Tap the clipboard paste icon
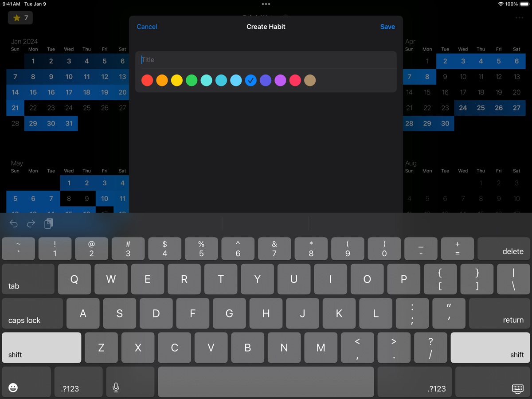 click(49, 223)
